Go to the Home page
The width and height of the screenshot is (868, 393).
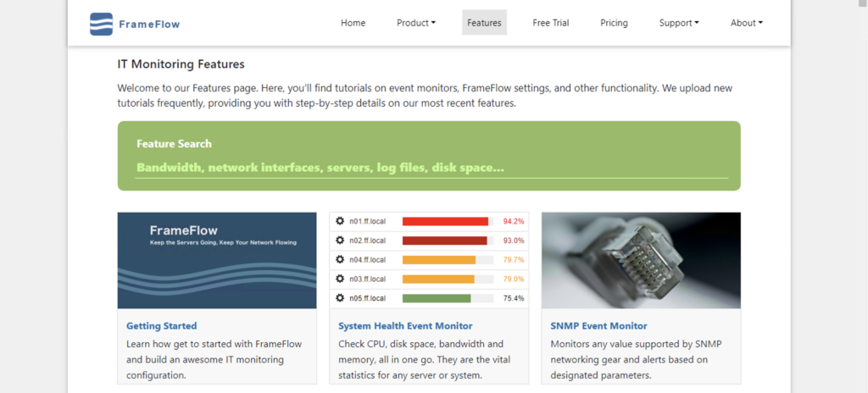[x=353, y=23]
